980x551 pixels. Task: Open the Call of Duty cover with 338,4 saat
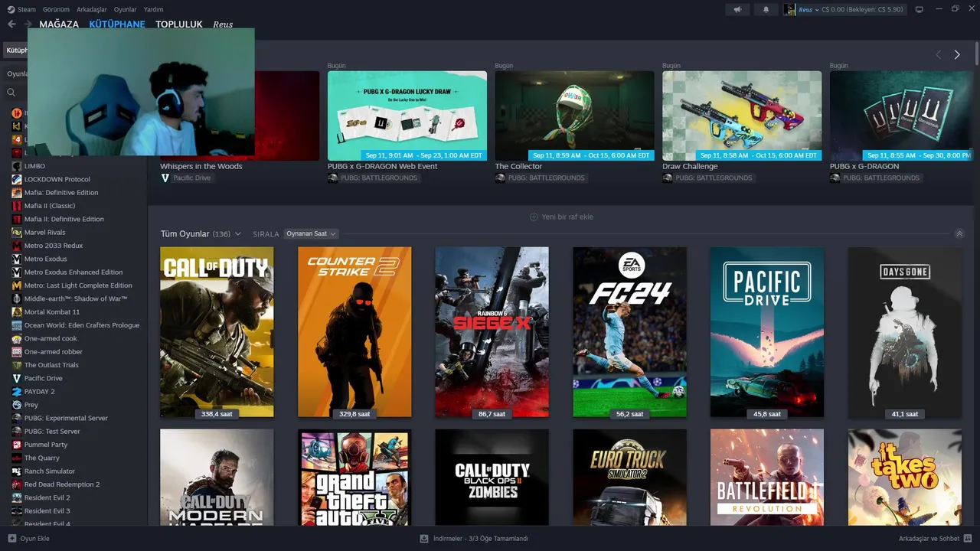(217, 332)
